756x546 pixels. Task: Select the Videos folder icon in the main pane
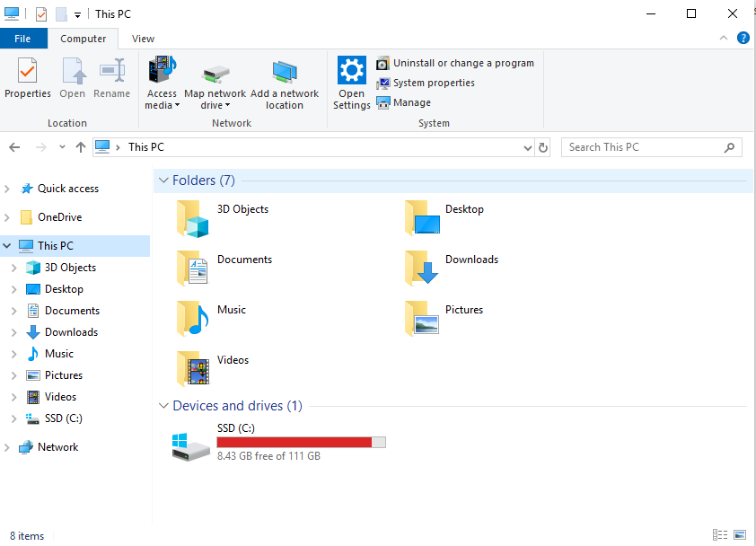(193, 368)
